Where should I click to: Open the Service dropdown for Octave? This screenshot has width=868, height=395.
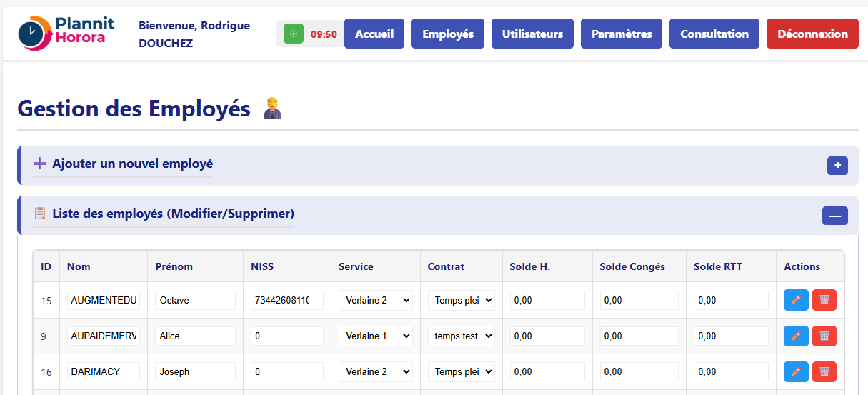point(376,301)
